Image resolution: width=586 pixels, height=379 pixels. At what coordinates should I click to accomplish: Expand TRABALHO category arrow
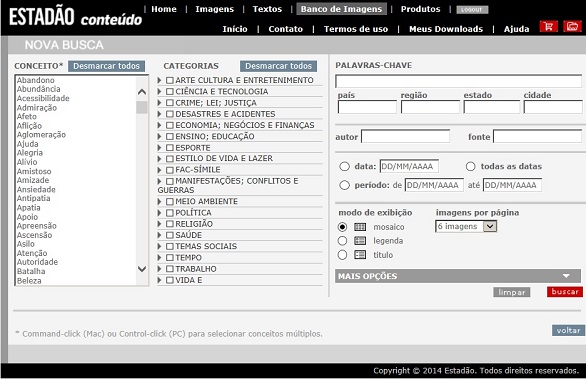pos(160,269)
